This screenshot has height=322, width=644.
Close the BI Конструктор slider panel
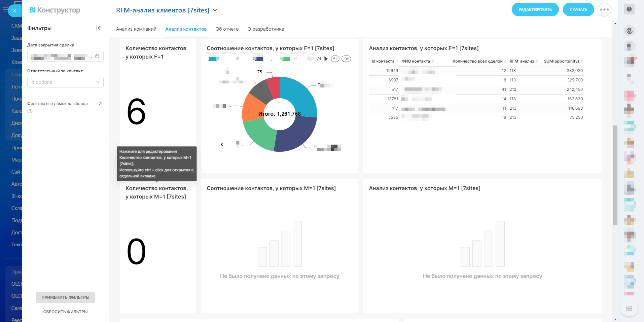pyautogui.click(x=14, y=11)
